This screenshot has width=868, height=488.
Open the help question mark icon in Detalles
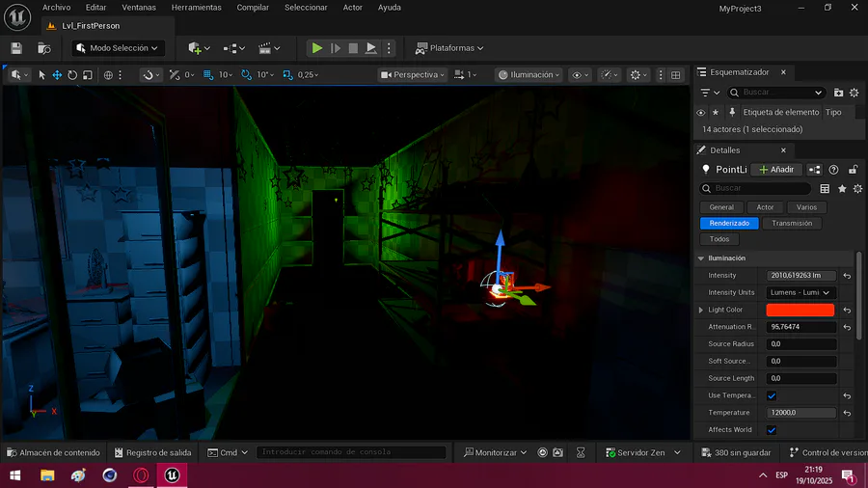pos(833,170)
